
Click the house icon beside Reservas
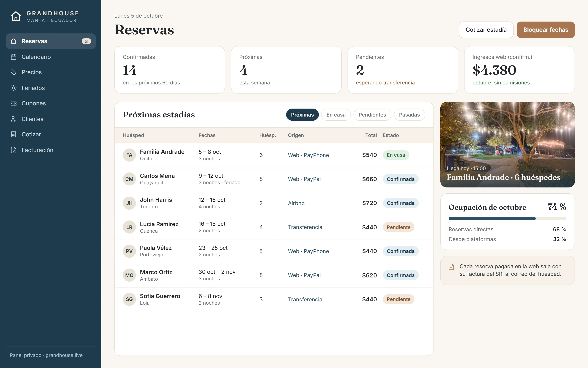(14, 41)
